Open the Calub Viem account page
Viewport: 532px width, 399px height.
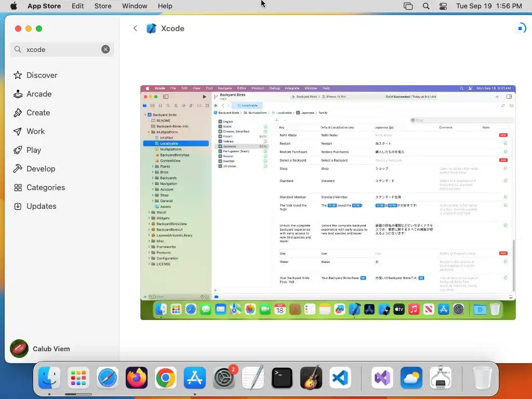pyautogui.click(x=40, y=349)
